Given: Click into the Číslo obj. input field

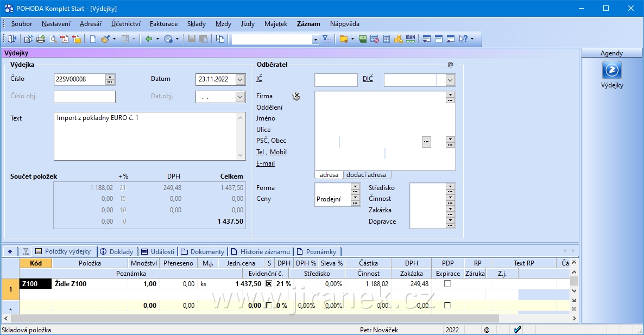Looking at the screenshot, I should tap(85, 97).
